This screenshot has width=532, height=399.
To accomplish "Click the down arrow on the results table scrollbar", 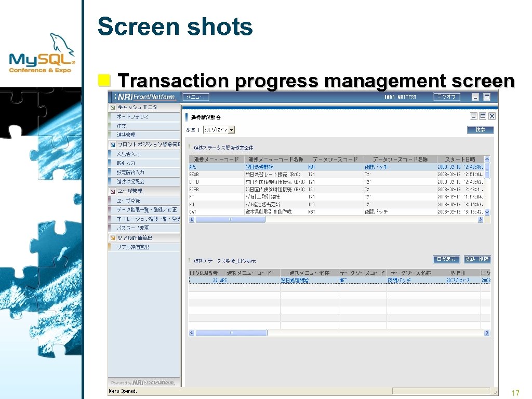I will (487, 212).
